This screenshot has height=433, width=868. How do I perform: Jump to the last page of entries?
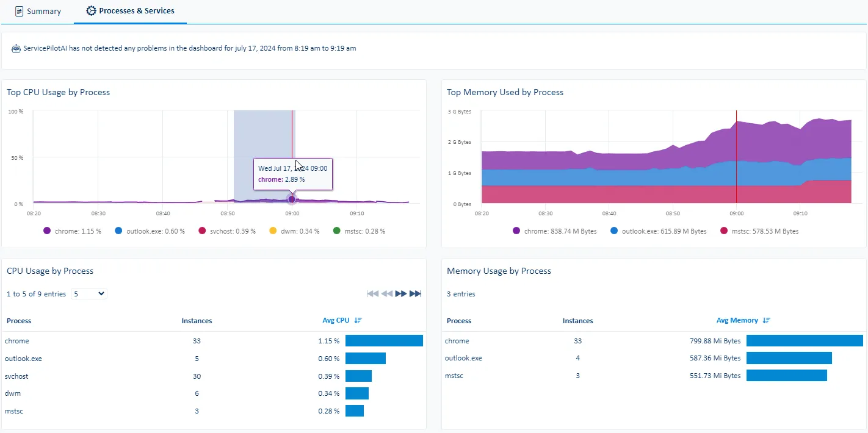pos(415,294)
